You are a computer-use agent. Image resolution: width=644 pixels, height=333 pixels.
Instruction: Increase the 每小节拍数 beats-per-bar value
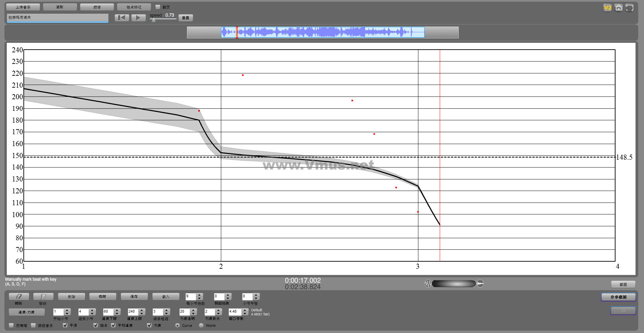tap(200, 295)
